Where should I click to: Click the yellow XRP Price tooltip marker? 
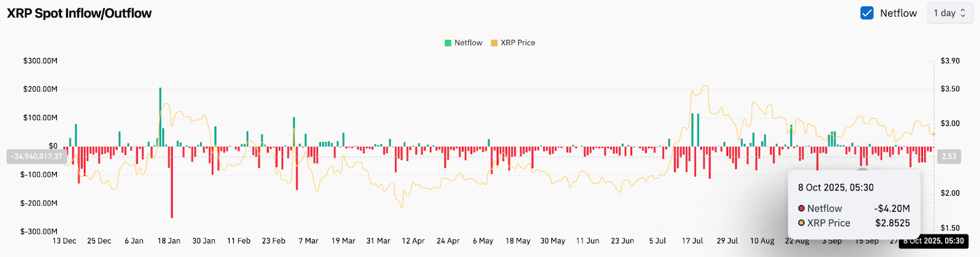[x=801, y=223]
